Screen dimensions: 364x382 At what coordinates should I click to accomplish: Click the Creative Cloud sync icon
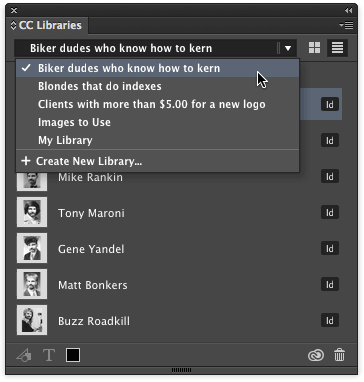coord(316,356)
